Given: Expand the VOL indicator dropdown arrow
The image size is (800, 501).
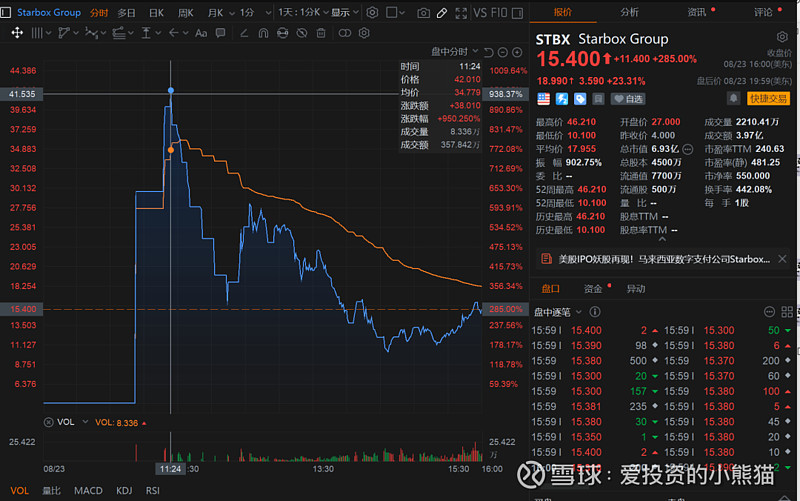Looking at the screenshot, I should [x=85, y=422].
